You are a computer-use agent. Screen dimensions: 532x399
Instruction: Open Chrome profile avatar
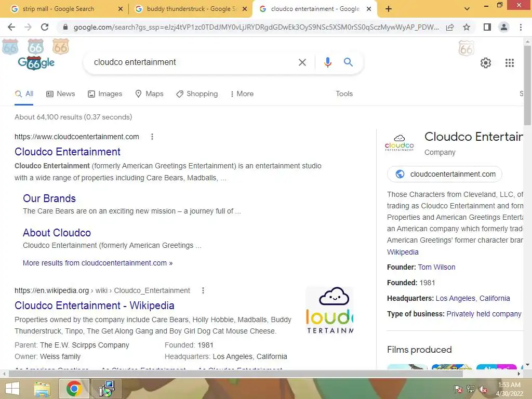[x=504, y=27]
